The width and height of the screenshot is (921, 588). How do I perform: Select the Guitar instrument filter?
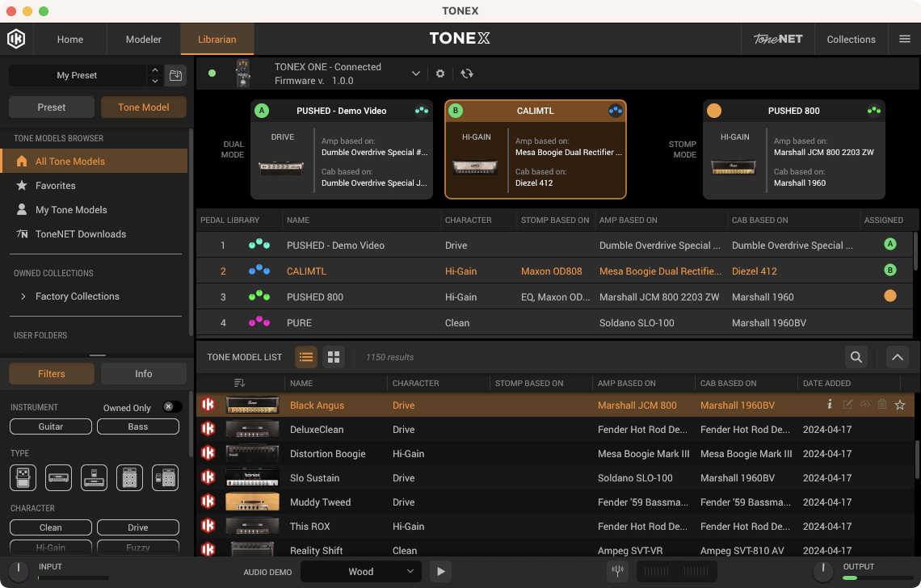pos(50,426)
